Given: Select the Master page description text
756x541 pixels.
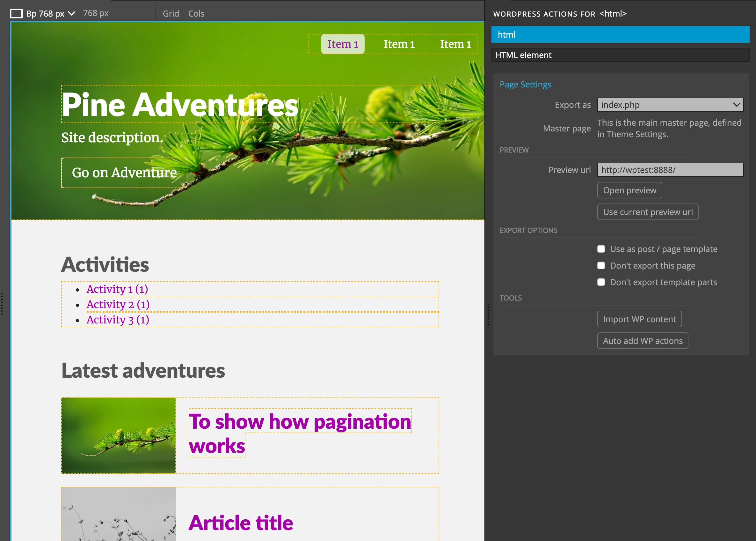Looking at the screenshot, I should coord(669,129).
